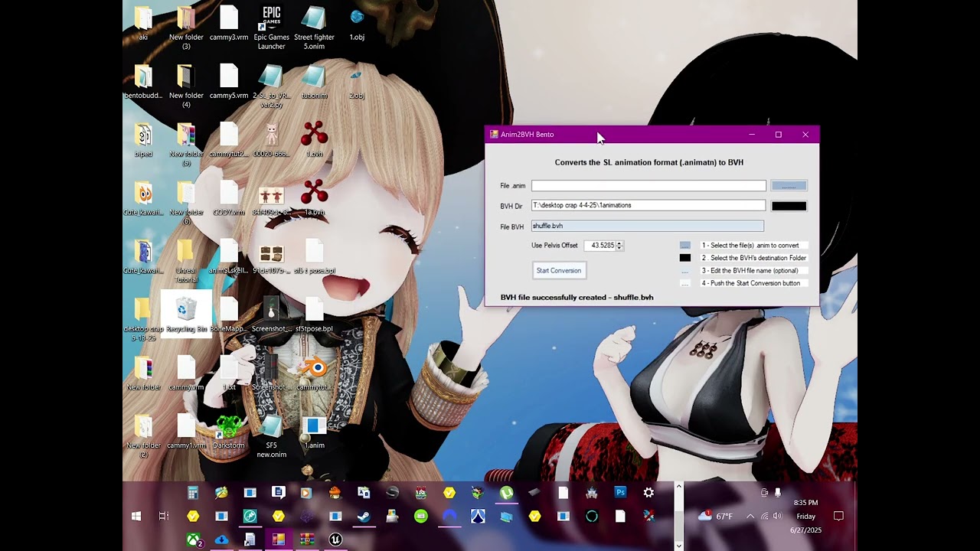The width and height of the screenshot is (980, 551).
Task: Select the 2-SL_to_VR ver2.py script icon
Action: pos(272,86)
